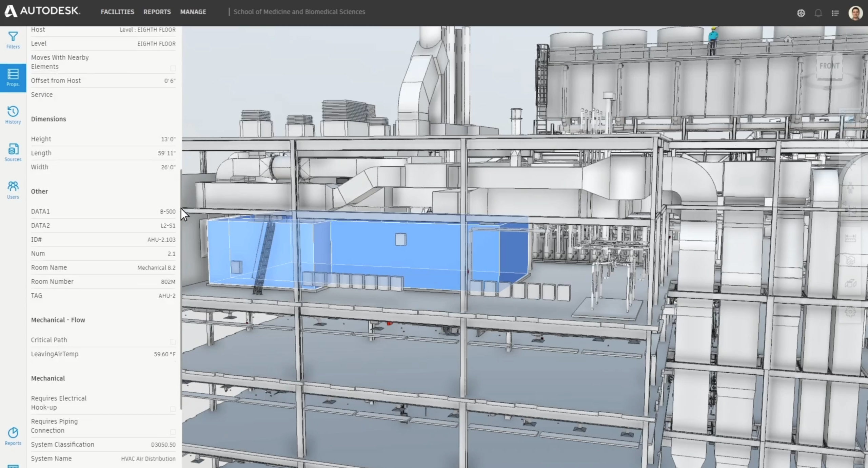Open the Reports panel in sidebar

tap(13, 435)
